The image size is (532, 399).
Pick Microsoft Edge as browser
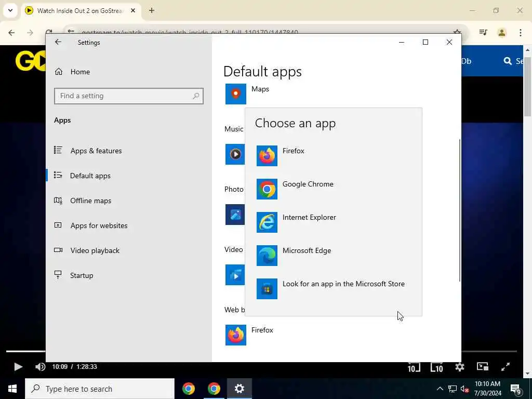tap(333, 256)
